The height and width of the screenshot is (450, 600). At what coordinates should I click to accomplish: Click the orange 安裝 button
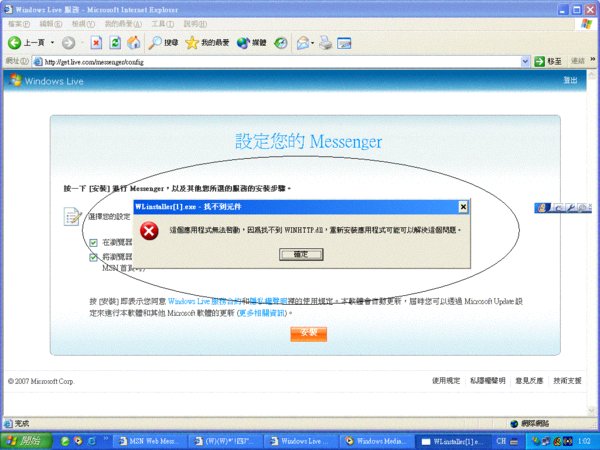[308, 334]
